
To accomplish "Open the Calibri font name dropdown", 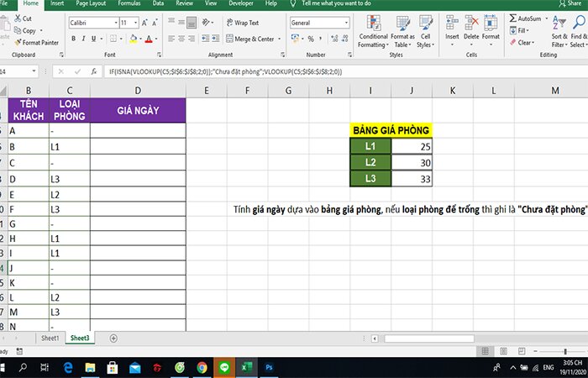I will [116, 23].
